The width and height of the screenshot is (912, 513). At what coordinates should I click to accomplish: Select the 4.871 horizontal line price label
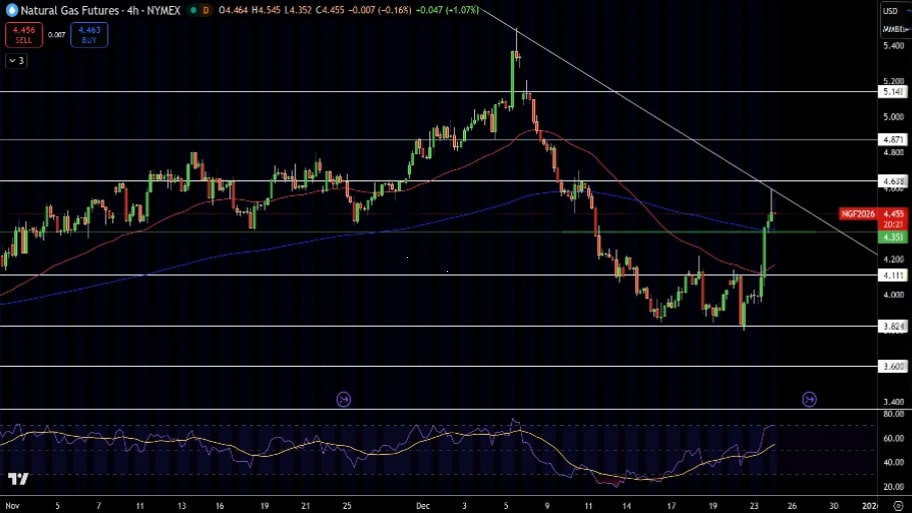pyautogui.click(x=892, y=139)
